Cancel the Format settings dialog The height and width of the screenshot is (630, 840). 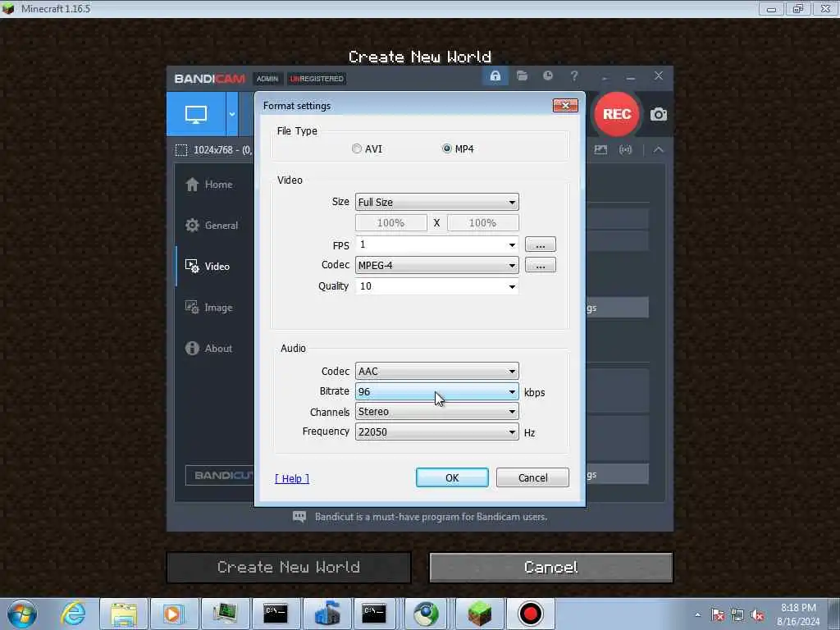point(532,478)
